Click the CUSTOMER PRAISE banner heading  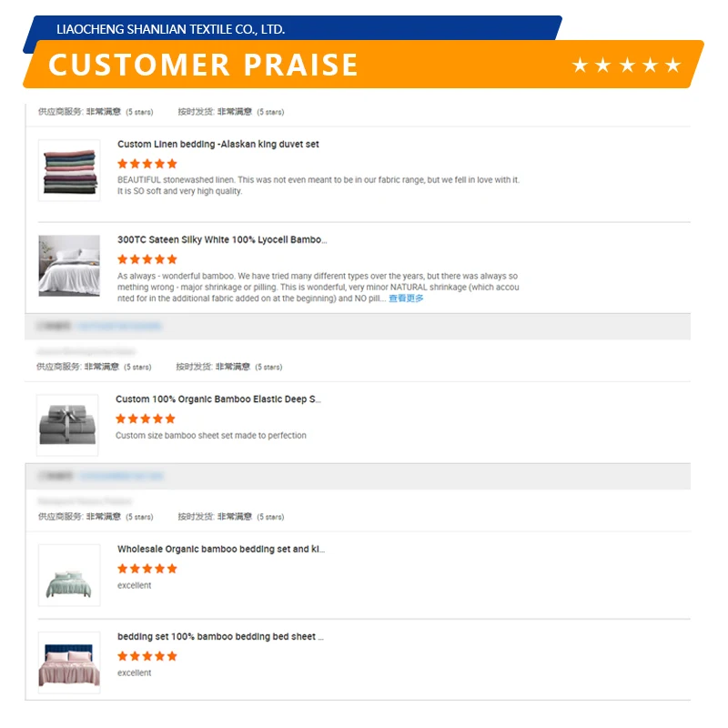(x=204, y=65)
